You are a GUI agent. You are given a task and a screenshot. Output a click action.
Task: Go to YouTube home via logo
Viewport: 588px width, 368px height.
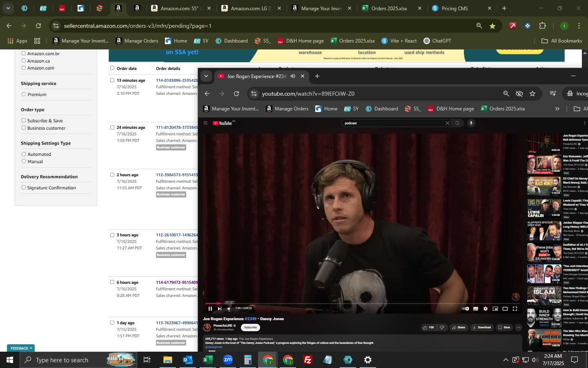[x=223, y=123]
